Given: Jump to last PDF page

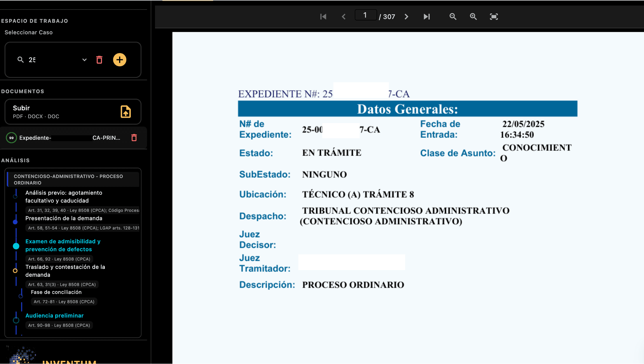Looking at the screenshot, I should click(x=427, y=17).
